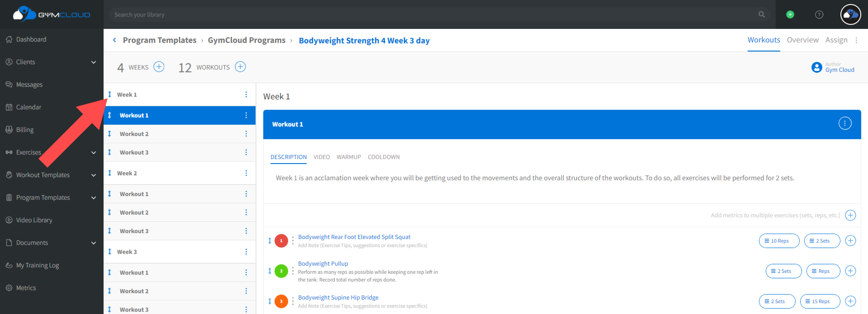
Task: Open Week 1 three-dot options menu
Action: tap(246, 95)
